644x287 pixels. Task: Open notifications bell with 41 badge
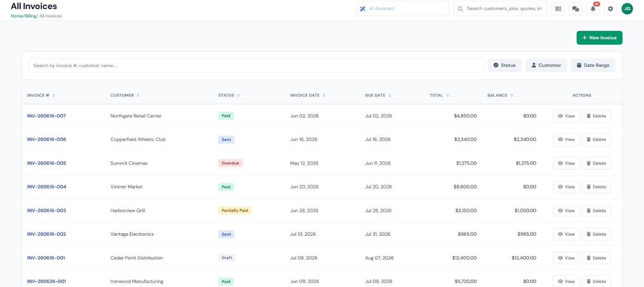pos(593,9)
